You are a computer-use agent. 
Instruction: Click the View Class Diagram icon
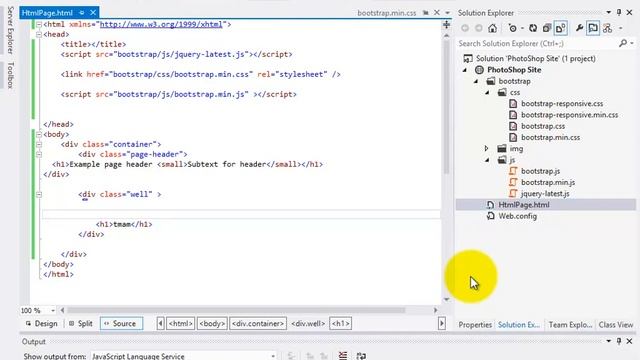click(x=607, y=28)
